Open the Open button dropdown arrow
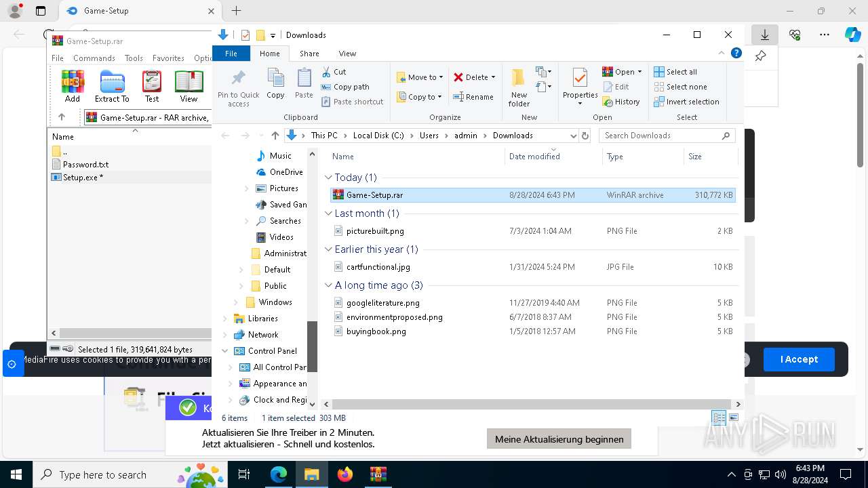The width and height of the screenshot is (868, 488). (x=639, y=72)
